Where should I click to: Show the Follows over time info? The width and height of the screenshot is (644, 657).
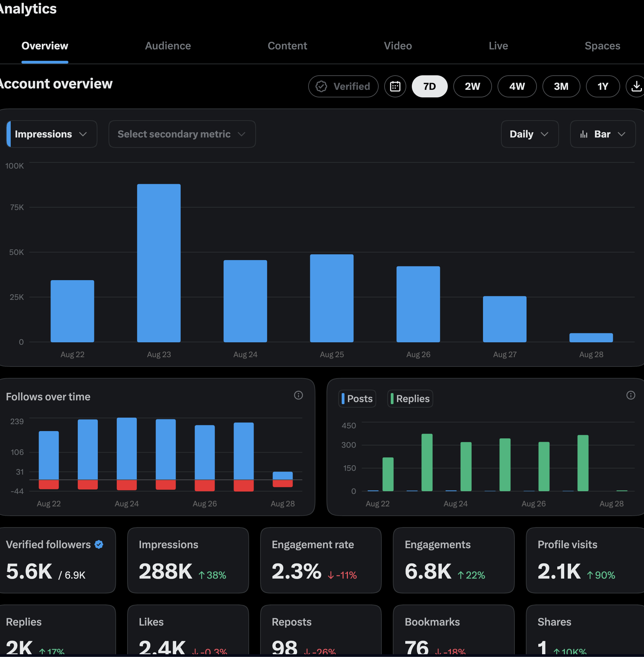point(299,395)
